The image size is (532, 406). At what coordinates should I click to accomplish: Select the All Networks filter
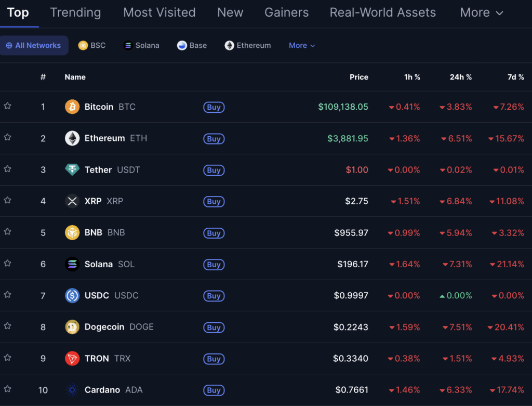pyautogui.click(x=34, y=46)
